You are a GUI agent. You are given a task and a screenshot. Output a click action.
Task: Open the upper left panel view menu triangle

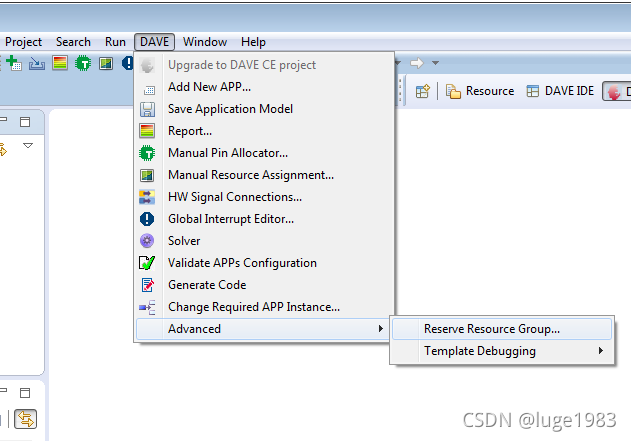coord(28,145)
